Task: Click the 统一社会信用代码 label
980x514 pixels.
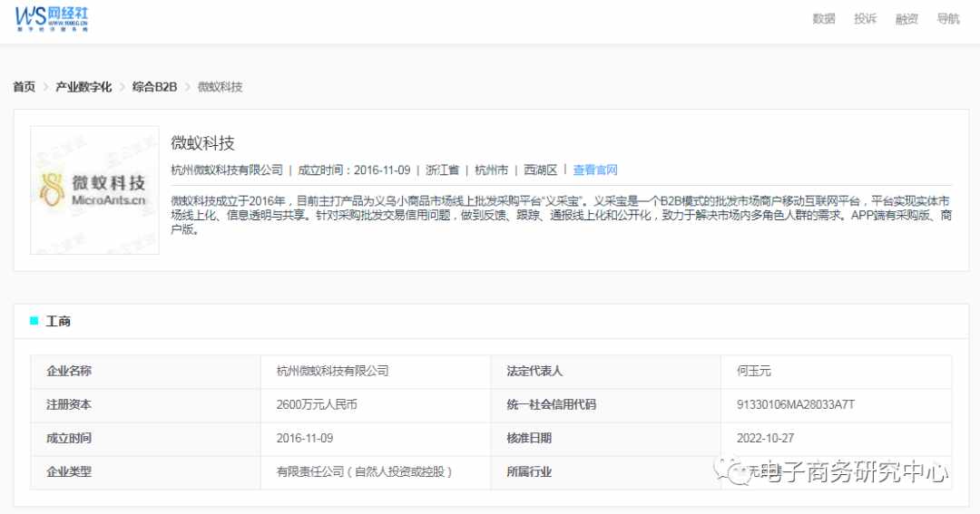Action: click(x=552, y=404)
